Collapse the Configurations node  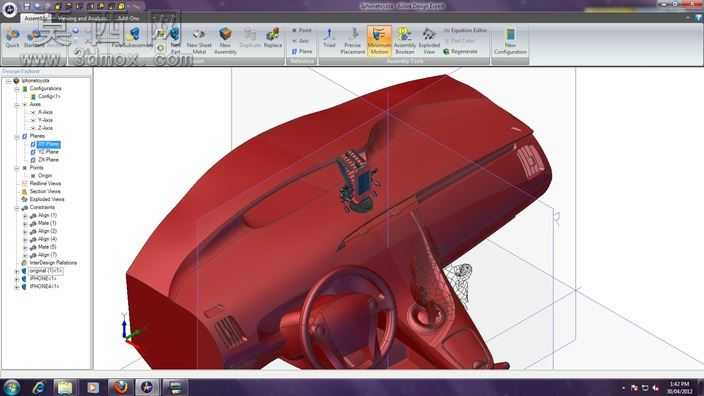click(17, 89)
